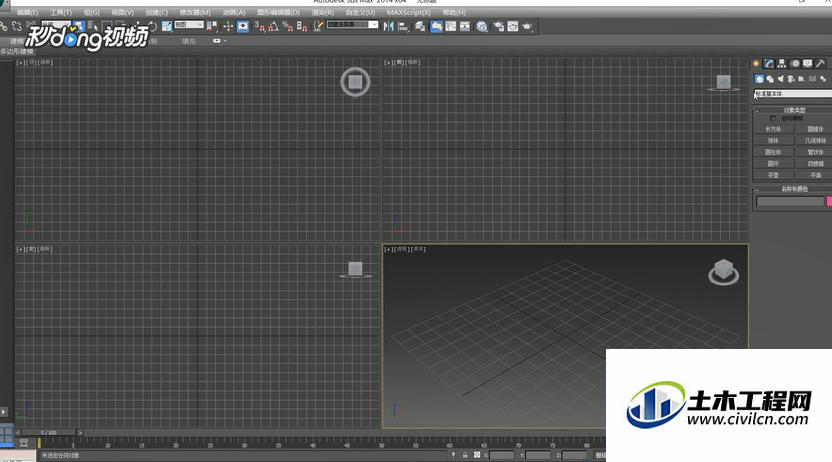Click the Edit Named Selection Sets icon

tap(318, 26)
